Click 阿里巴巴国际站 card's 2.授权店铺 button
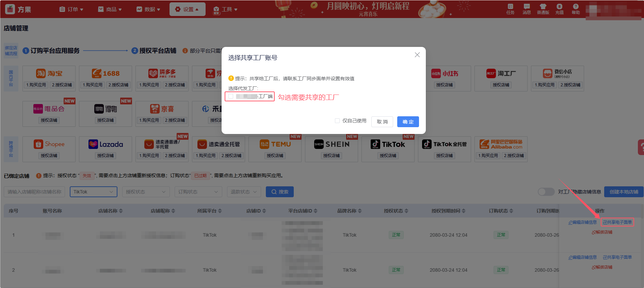The height and width of the screenshot is (288, 644). tap(514, 156)
